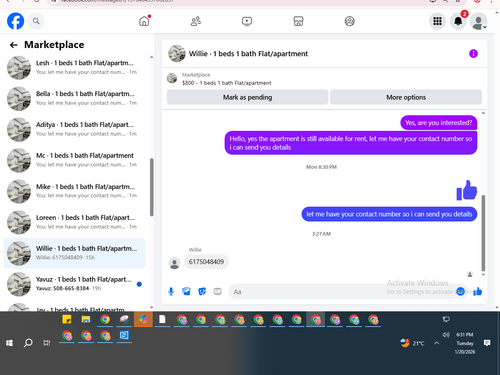Choose a sticker icon
The height and width of the screenshot is (375, 500).
pyautogui.click(x=202, y=292)
